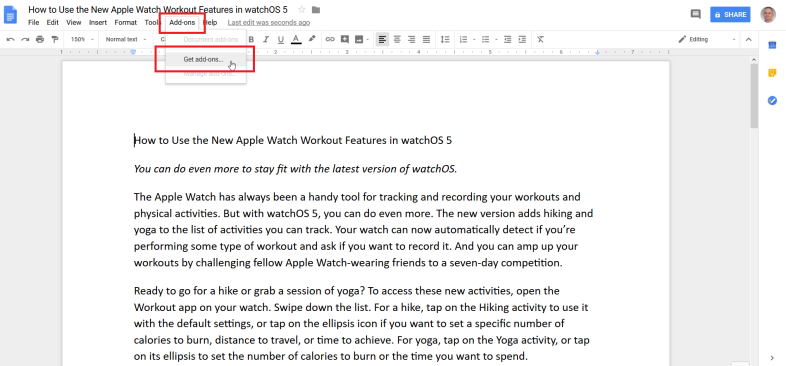The height and width of the screenshot is (366, 786).
Task: Set paragraph to right align
Action: [412, 39]
